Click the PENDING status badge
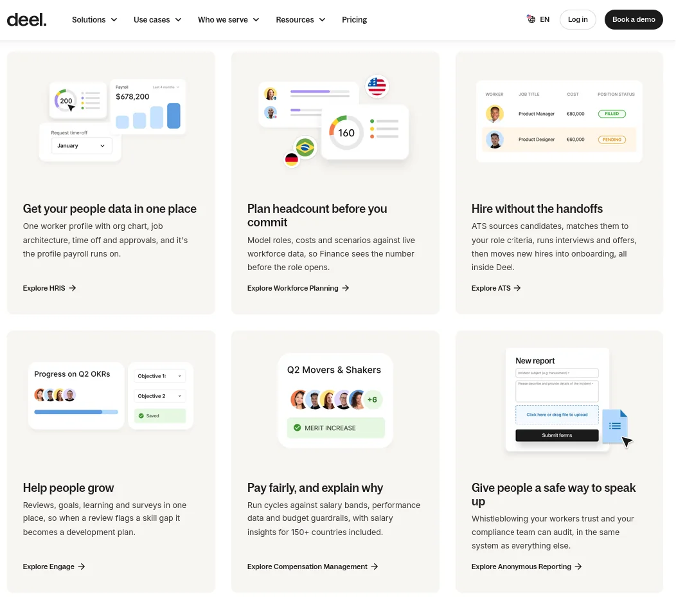This screenshot has width=676, height=616. pyautogui.click(x=612, y=140)
